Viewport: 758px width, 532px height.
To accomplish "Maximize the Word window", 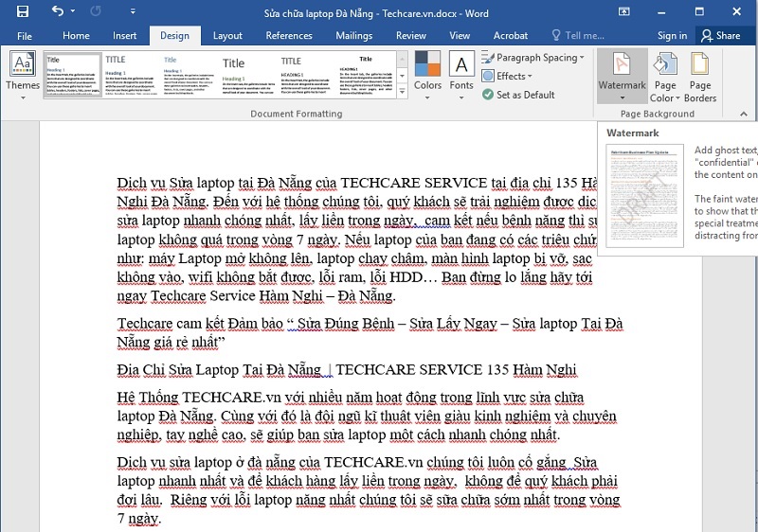I will pyautogui.click(x=699, y=11).
